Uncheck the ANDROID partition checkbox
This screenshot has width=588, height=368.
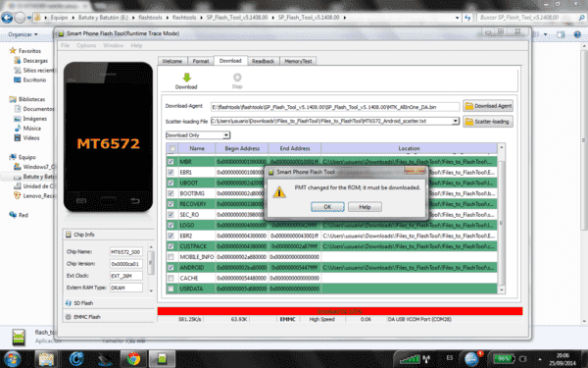coord(171,267)
